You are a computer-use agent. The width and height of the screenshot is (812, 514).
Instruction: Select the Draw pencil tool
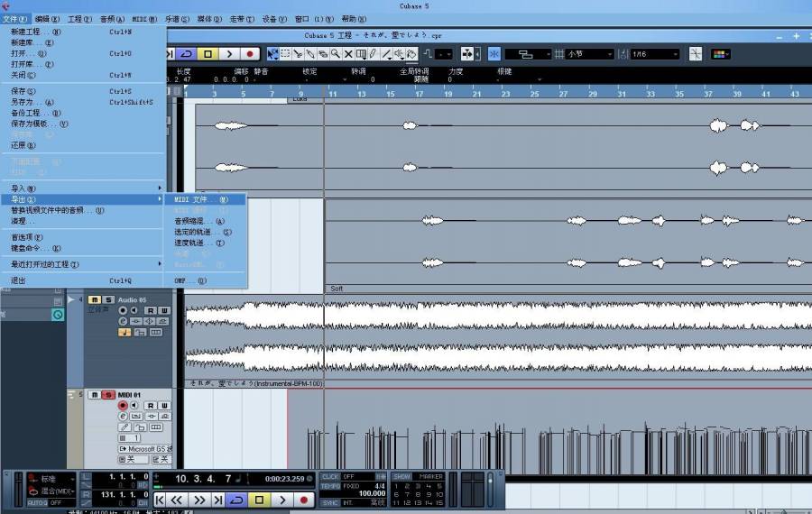tap(373, 54)
